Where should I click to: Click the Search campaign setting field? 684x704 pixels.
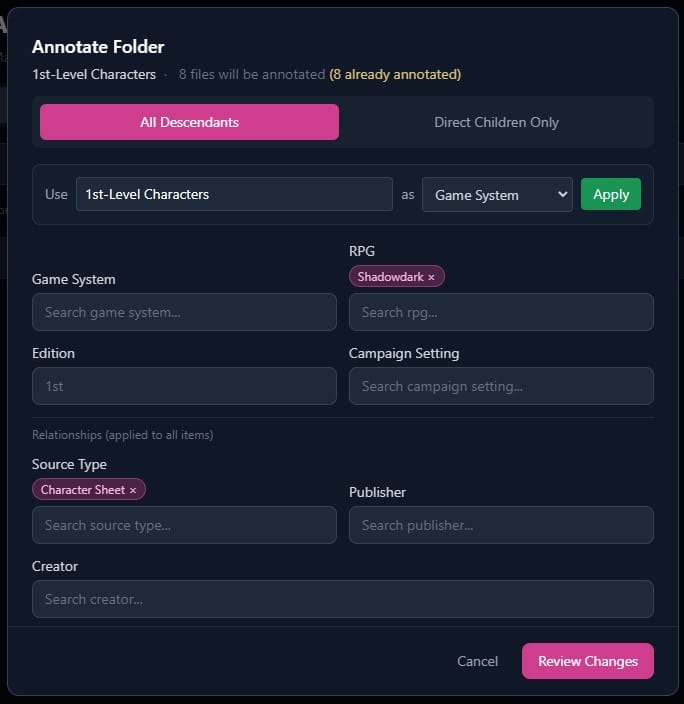click(x=501, y=386)
